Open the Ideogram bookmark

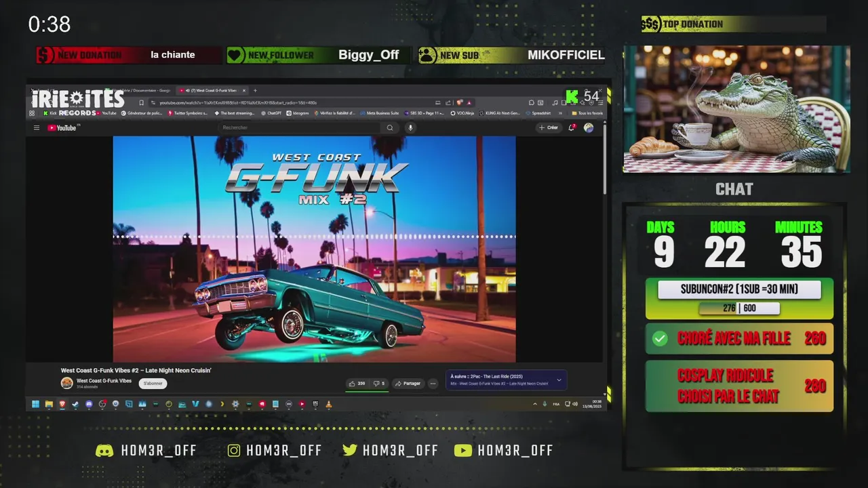pos(297,113)
